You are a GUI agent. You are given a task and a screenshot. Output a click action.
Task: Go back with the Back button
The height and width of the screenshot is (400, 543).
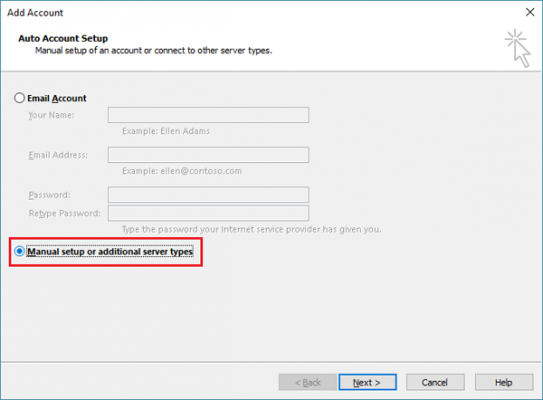308,382
